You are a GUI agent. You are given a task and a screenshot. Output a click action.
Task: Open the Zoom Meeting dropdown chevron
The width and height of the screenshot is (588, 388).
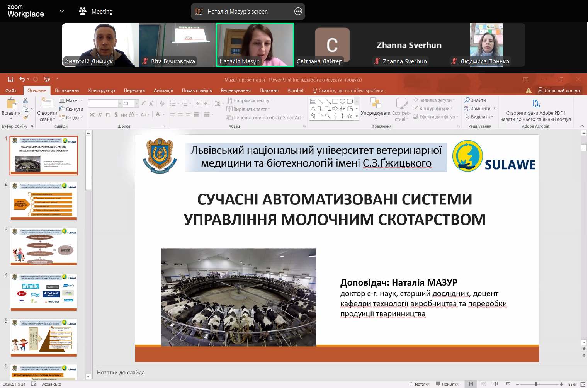(x=62, y=12)
